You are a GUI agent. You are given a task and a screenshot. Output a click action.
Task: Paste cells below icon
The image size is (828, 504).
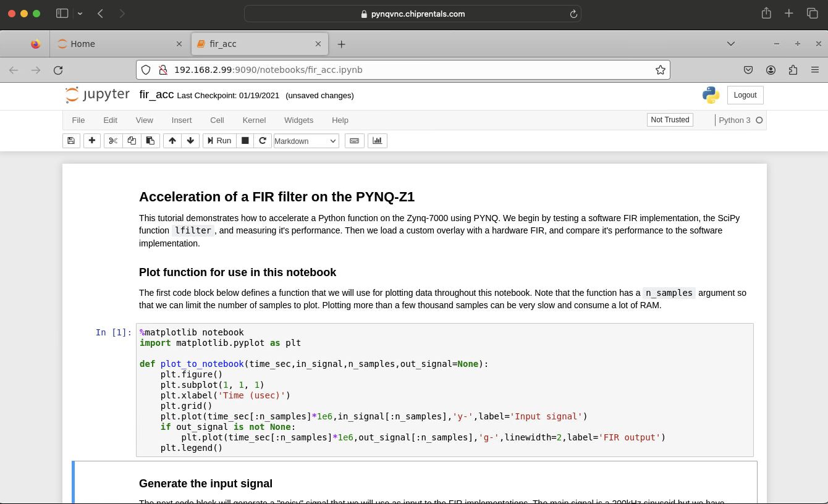pos(150,141)
